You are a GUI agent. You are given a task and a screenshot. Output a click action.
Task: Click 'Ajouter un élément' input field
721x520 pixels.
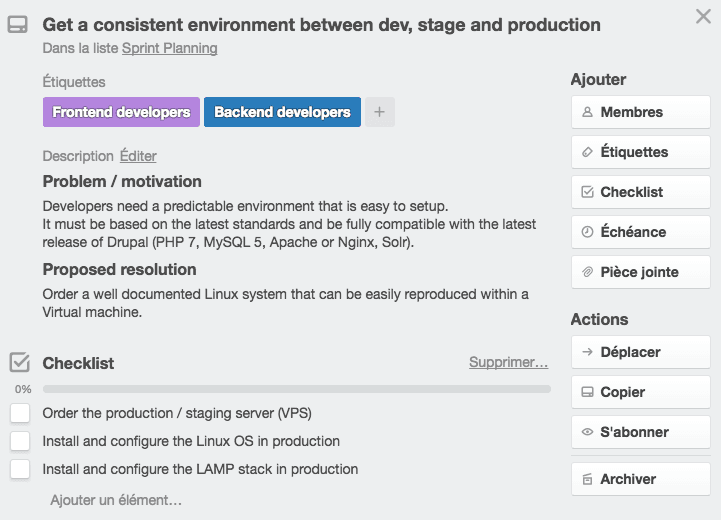pos(116,499)
